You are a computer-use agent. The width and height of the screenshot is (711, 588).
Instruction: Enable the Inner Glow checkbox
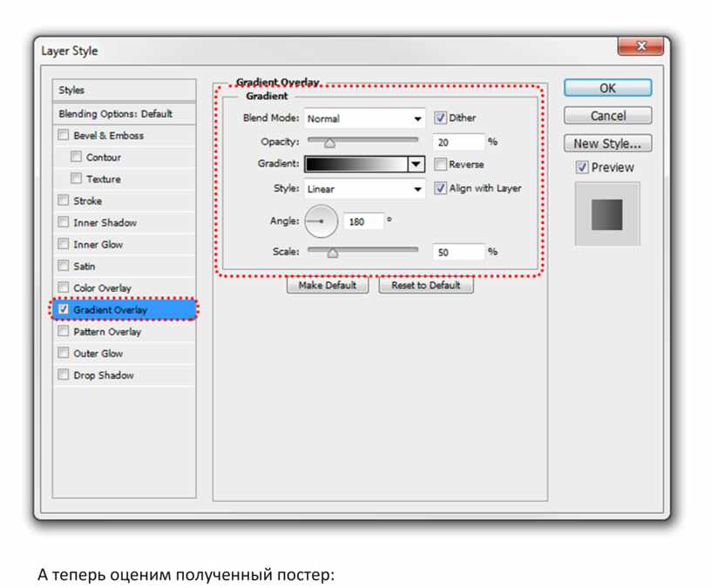click(x=64, y=243)
